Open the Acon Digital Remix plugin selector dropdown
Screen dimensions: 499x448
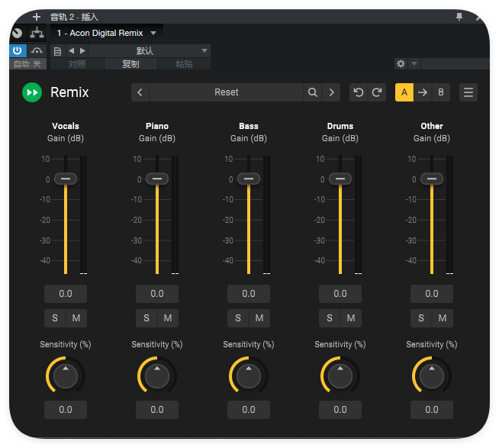(106, 33)
